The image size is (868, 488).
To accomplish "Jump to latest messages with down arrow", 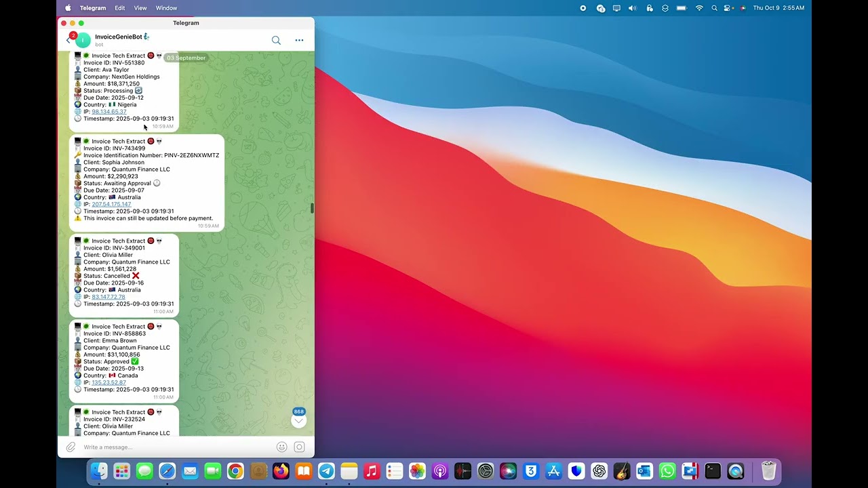I will [x=298, y=421].
